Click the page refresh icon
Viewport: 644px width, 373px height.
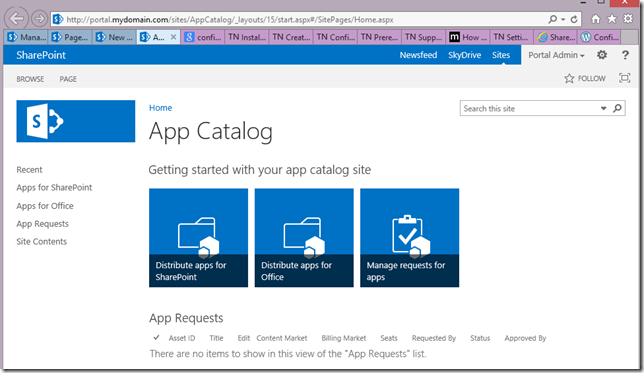pyautogui.click(x=574, y=19)
